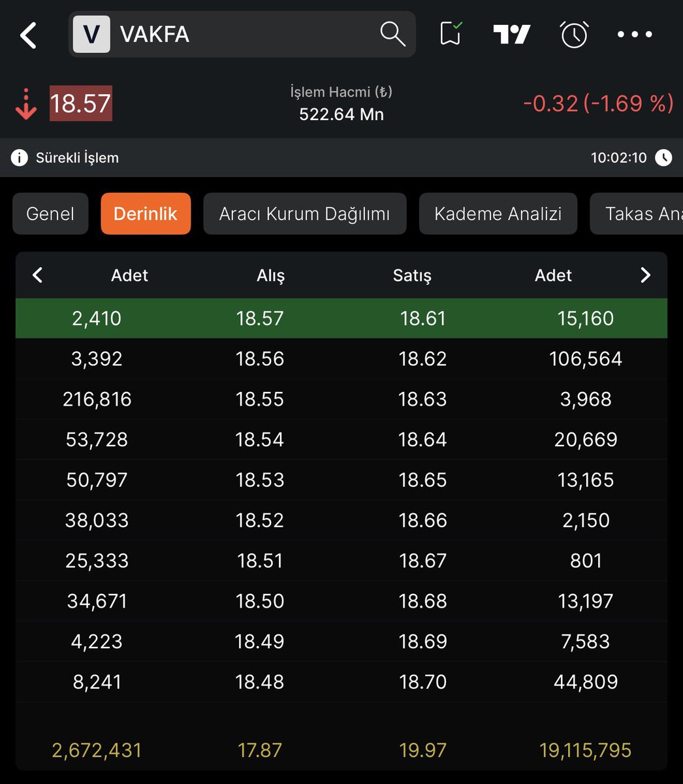Select ask price 18.68
This screenshot has width=683, height=784.
tap(422, 602)
